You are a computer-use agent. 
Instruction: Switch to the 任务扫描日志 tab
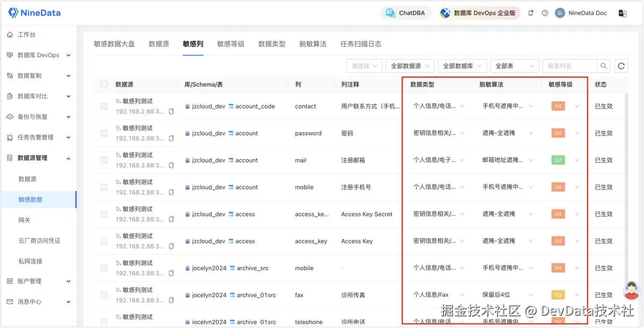click(361, 44)
